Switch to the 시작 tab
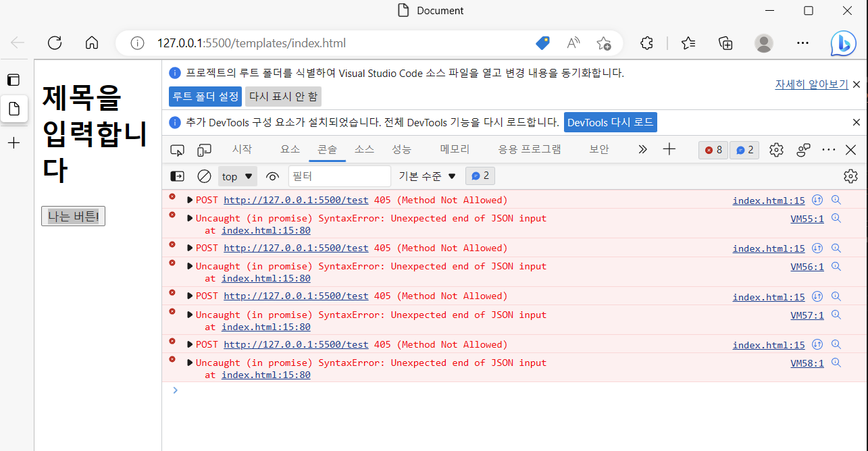868x451 pixels. coord(242,149)
